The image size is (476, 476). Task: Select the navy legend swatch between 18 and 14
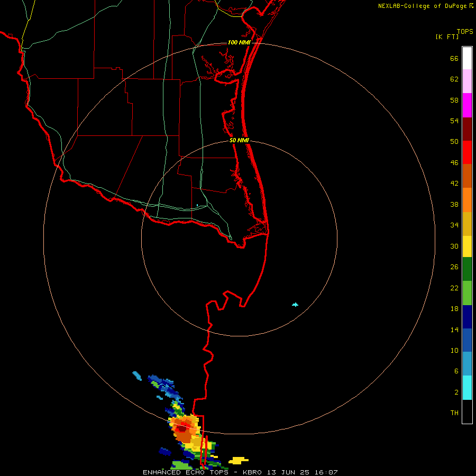point(467,317)
